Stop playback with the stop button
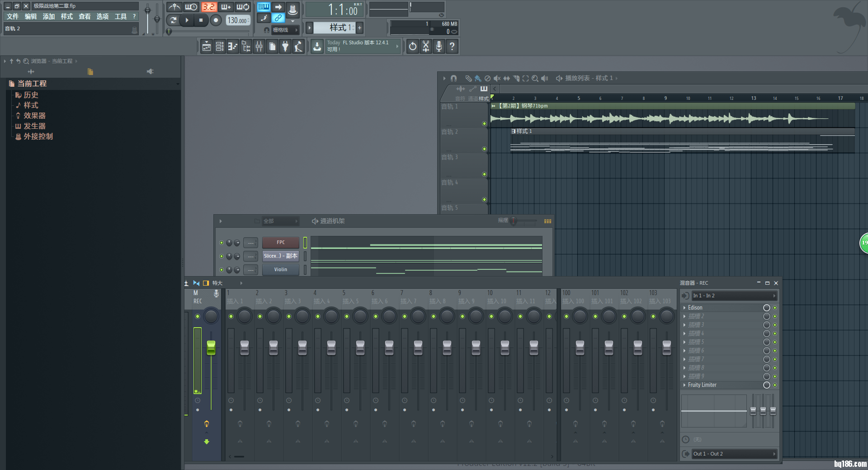 tap(201, 20)
